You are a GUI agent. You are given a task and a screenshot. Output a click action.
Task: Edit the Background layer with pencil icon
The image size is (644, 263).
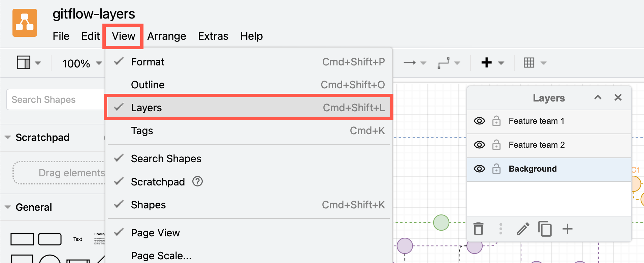click(522, 229)
